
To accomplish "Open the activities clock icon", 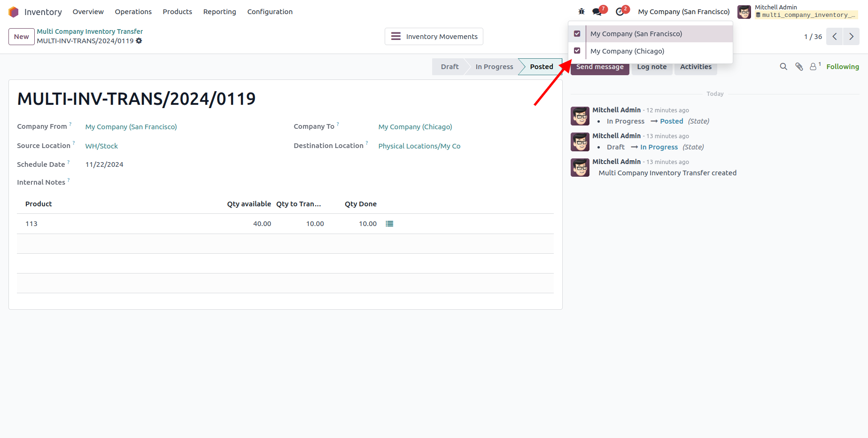I will coord(620,12).
